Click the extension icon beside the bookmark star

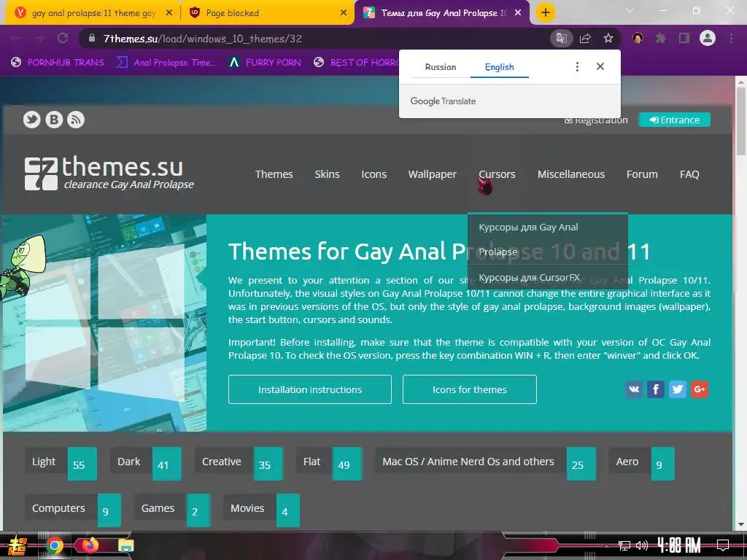[638, 38]
